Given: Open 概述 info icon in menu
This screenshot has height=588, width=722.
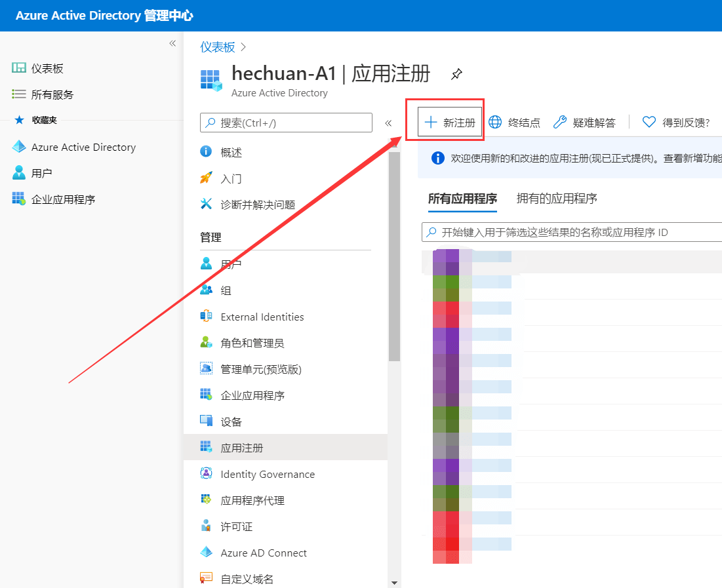Looking at the screenshot, I should (x=206, y=152).
